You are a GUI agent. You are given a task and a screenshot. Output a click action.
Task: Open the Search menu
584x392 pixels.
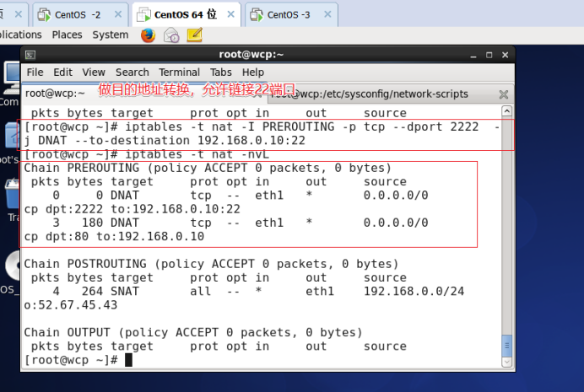tap(132, 72)
